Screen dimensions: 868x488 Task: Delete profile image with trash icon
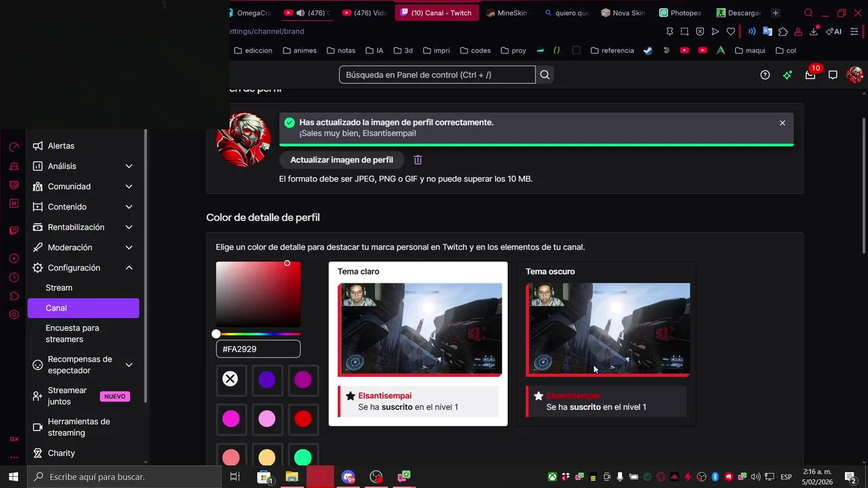click(x=418, y=160)
